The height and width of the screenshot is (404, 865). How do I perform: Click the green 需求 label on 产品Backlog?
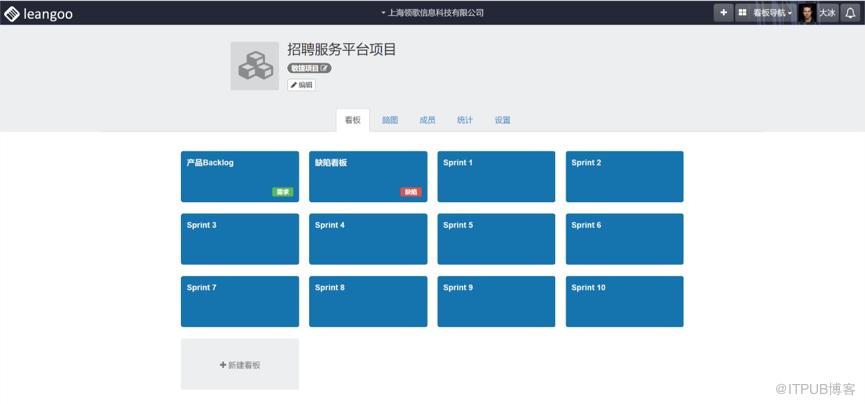[x=282, y=192]
